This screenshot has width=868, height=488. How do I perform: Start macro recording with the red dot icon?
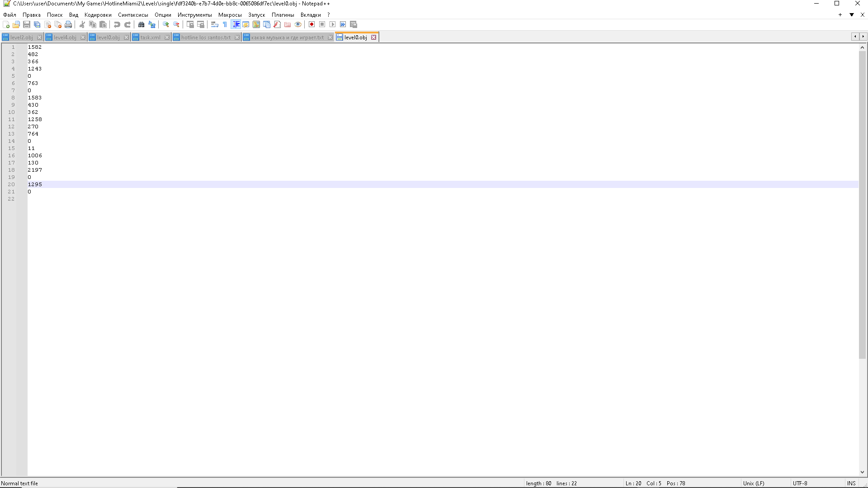coord(312,24)
